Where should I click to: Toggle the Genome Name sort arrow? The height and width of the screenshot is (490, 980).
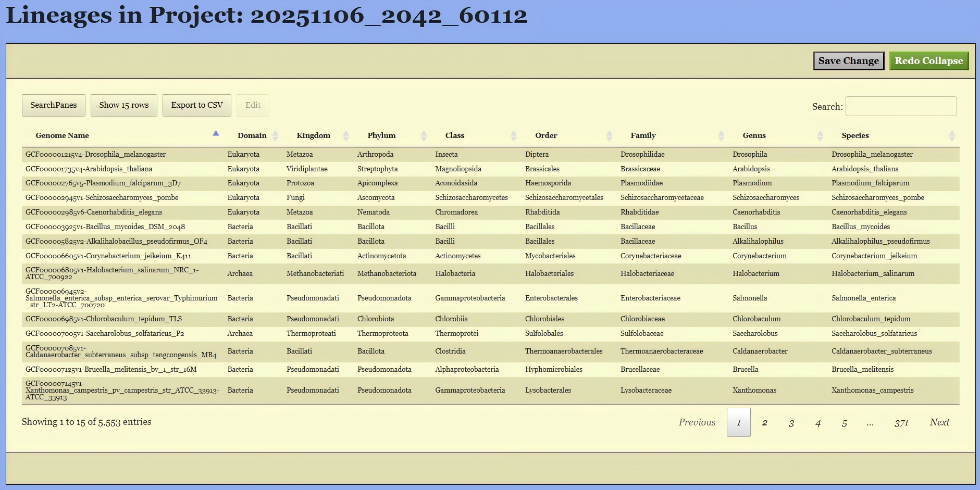click(216, 133)
